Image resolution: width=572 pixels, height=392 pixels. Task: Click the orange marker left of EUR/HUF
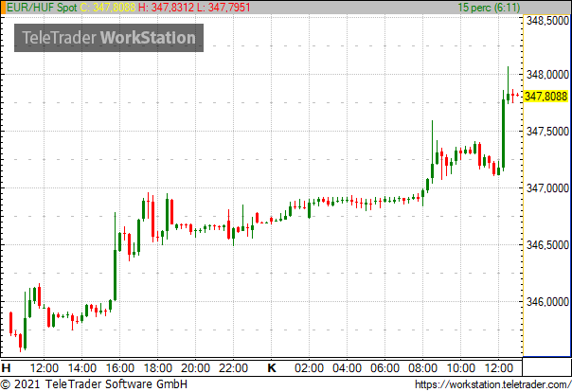pyautogui.click(x=3, y=8)
